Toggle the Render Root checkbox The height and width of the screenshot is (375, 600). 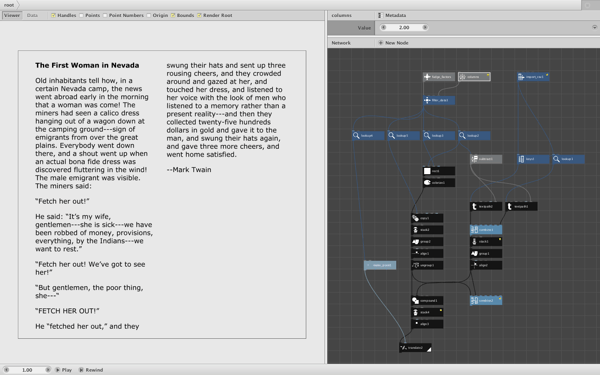pos(199,15)
